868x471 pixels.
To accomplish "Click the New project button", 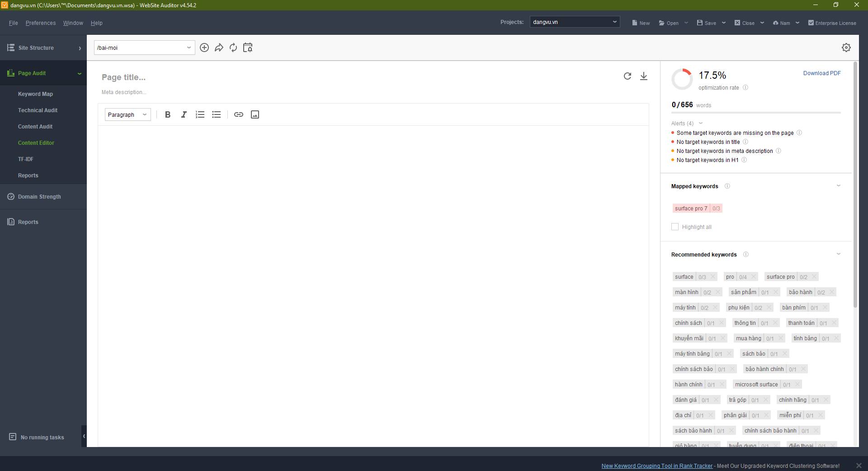I will (x=641, y=23).
